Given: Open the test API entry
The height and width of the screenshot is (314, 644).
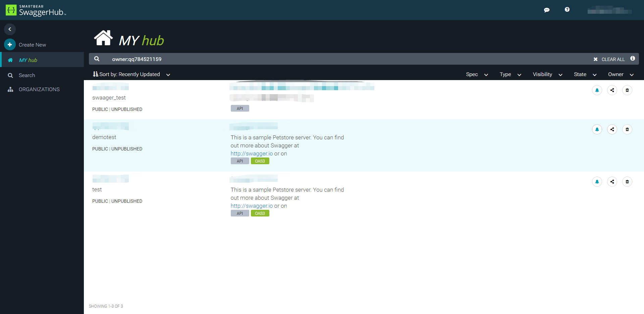Looking at the screenshot, I should coord(97,190).
